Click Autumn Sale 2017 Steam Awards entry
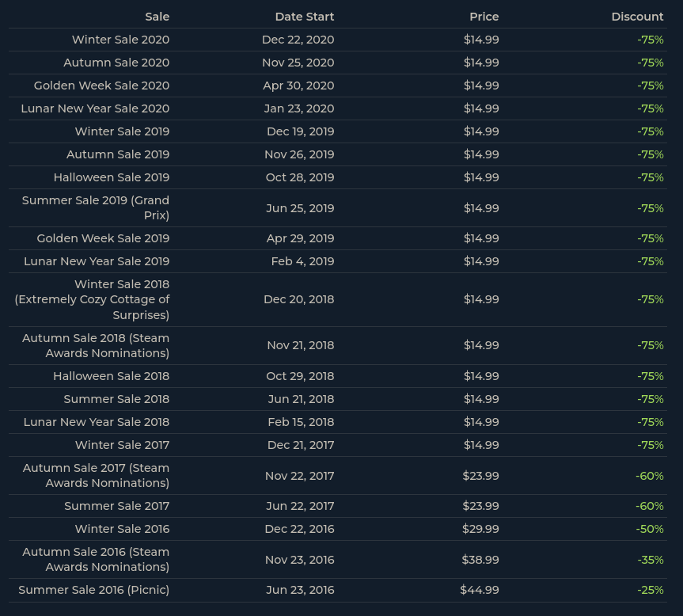Viewport: 683px width, 616px height. point(96,475)
